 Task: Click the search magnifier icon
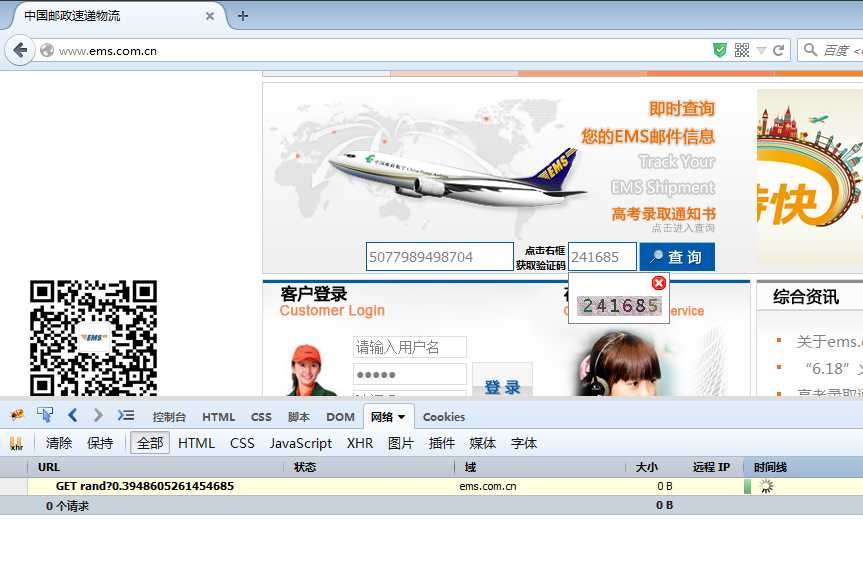[810, 50]
